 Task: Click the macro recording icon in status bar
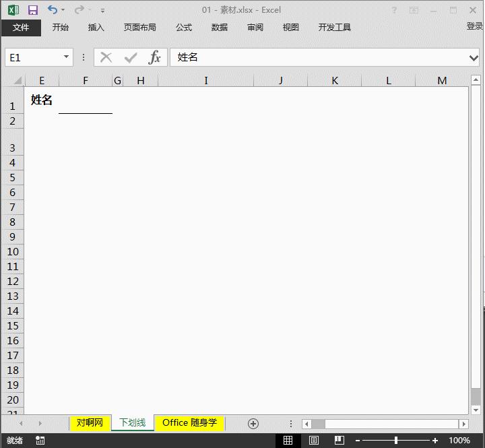tap(40, 440)
